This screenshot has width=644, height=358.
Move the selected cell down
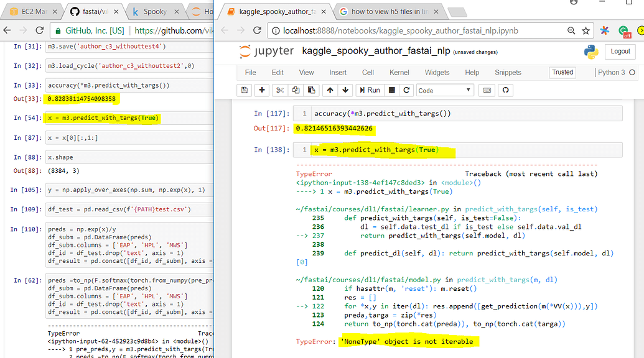pos(345,90)
